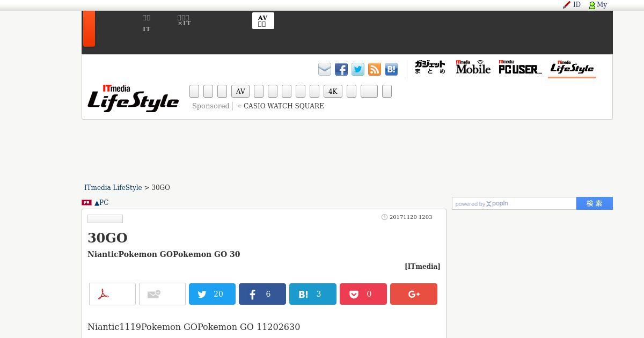Click the email newsletter envelope icon
Viewport: 644px width, 338px height.
pyautogui.click(x=325, y=69)
